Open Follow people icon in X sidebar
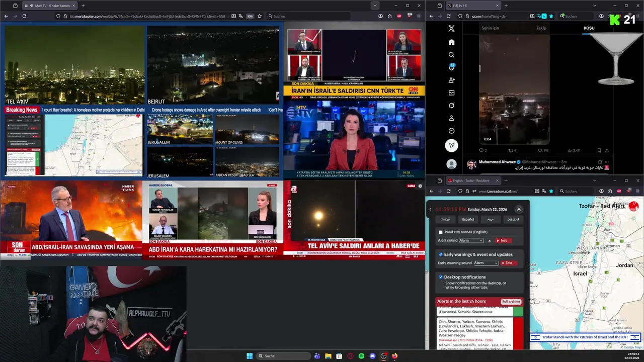The height and width of the screenshot is (362, 644). click(451, 80)
